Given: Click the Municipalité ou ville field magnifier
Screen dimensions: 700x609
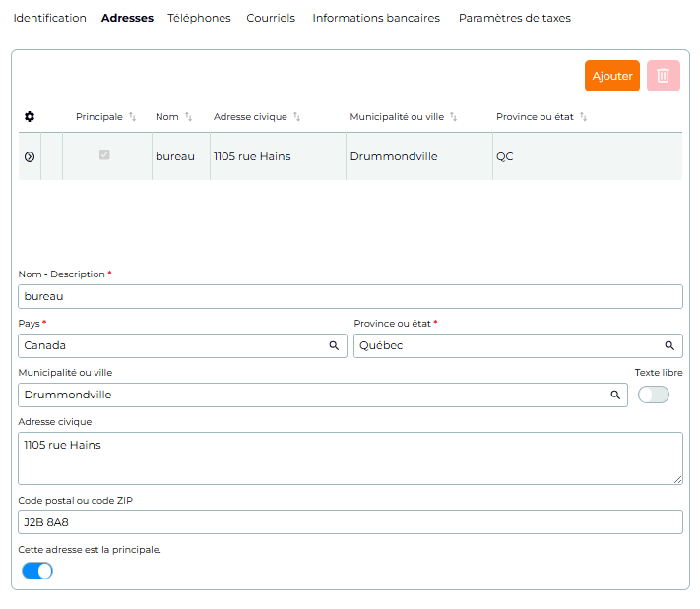Looking at the screenshot, I should [615, 395].
